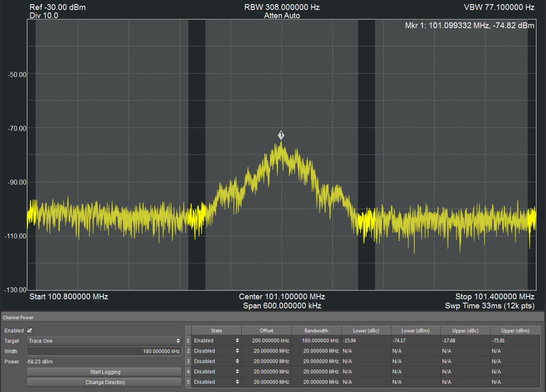Click the Span 600.000000 kHz label
The width and height of the screenshot is (546, 392).
click(282, 306)
